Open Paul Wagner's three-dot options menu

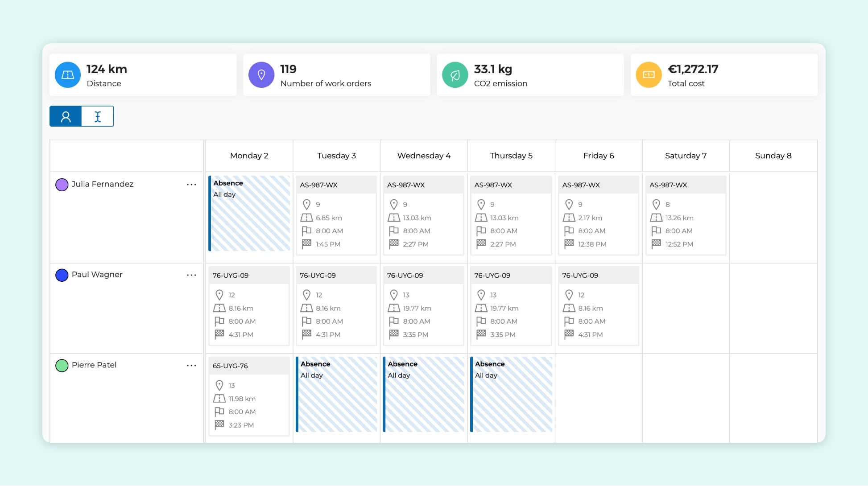pyautogui.click(x=191, y=275)
